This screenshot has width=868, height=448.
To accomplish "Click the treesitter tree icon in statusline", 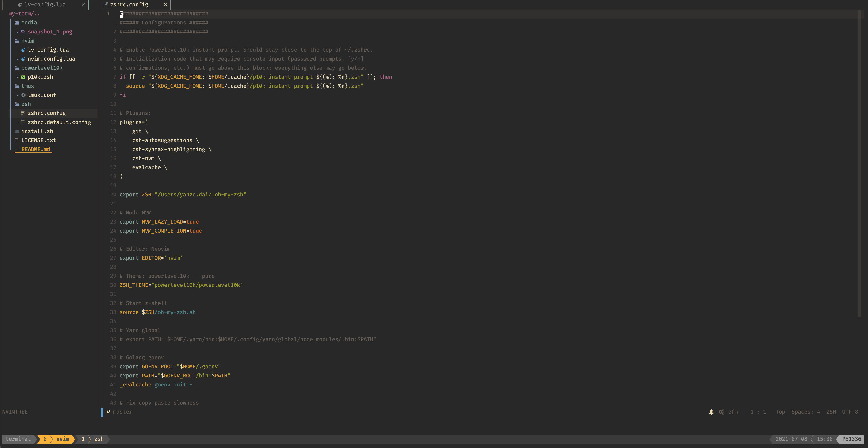I will coord(711,412).
